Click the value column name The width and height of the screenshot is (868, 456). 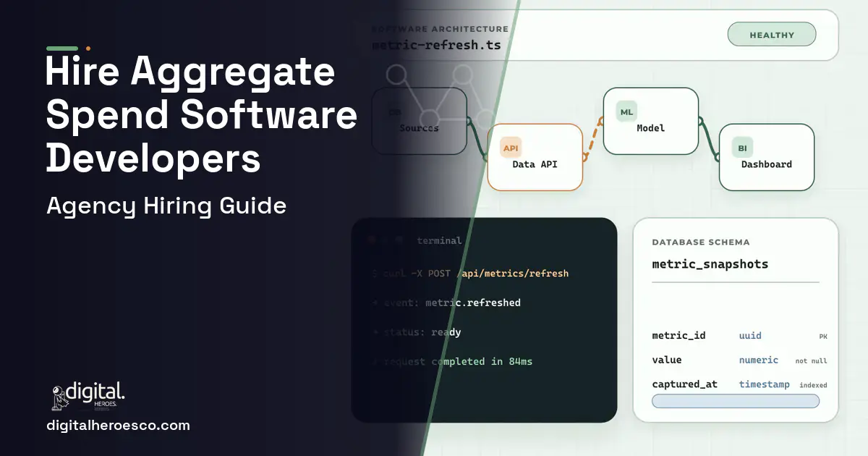pyautogui.click(x=667, y=360)
